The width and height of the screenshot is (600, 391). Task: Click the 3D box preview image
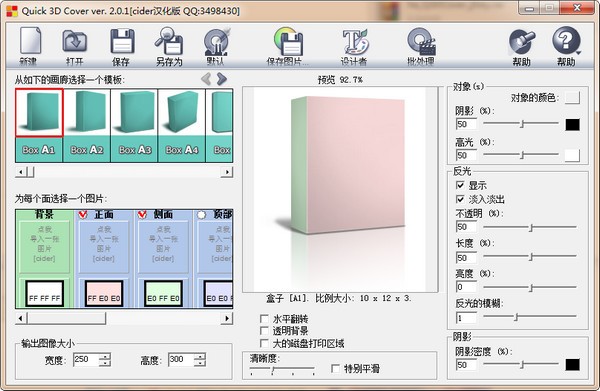[x=340, y=189]
